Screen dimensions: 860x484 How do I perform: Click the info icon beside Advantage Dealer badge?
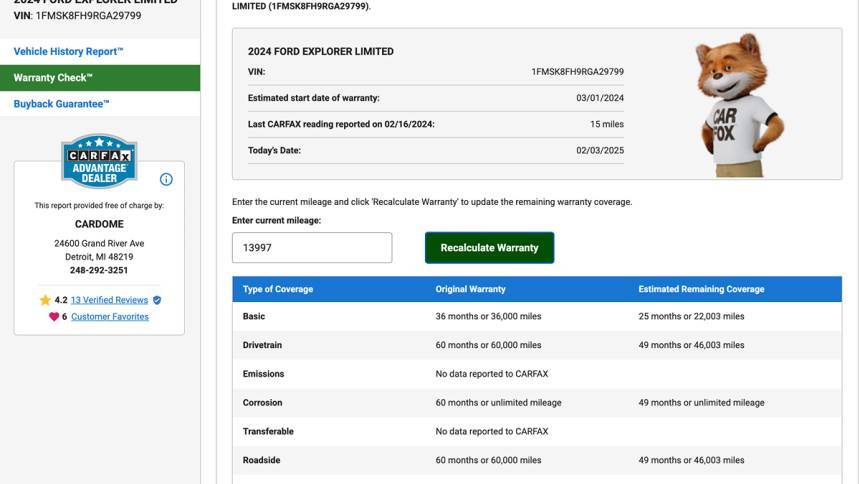coord(166,179)
